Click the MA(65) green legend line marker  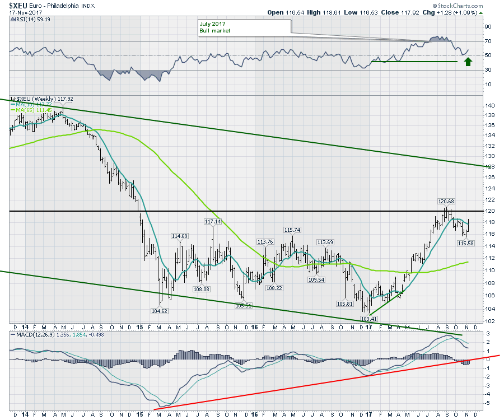pos(12,110)
